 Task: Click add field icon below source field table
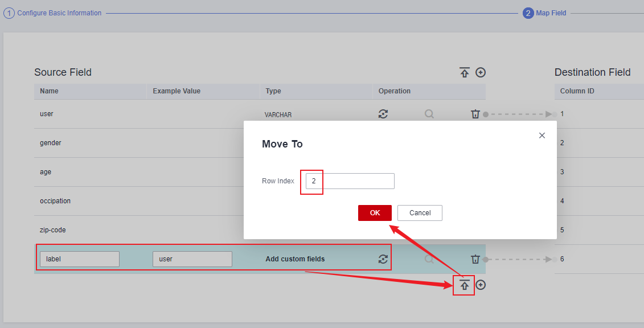(x=481, y=285)
